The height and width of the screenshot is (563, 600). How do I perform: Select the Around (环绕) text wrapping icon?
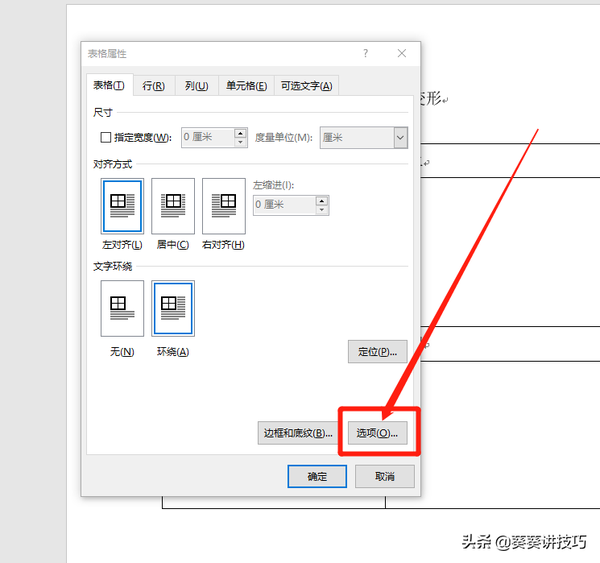coord(173,308)
